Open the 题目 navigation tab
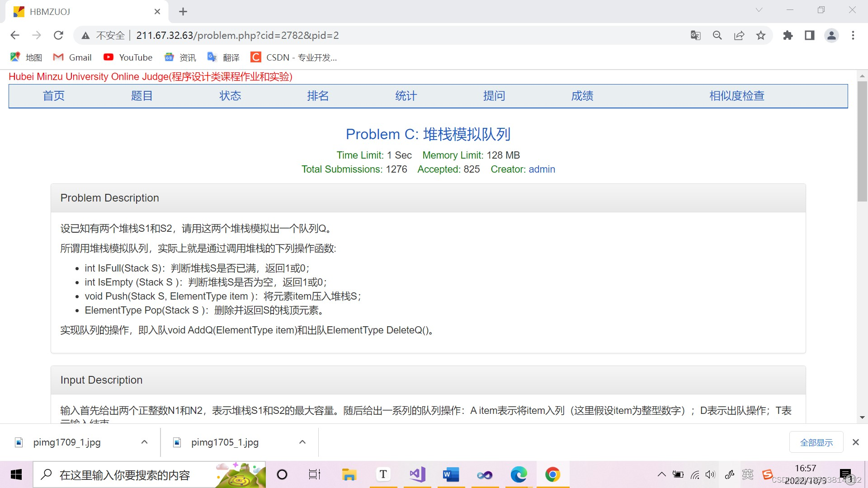The image size is (868, 488). (142, 96)
